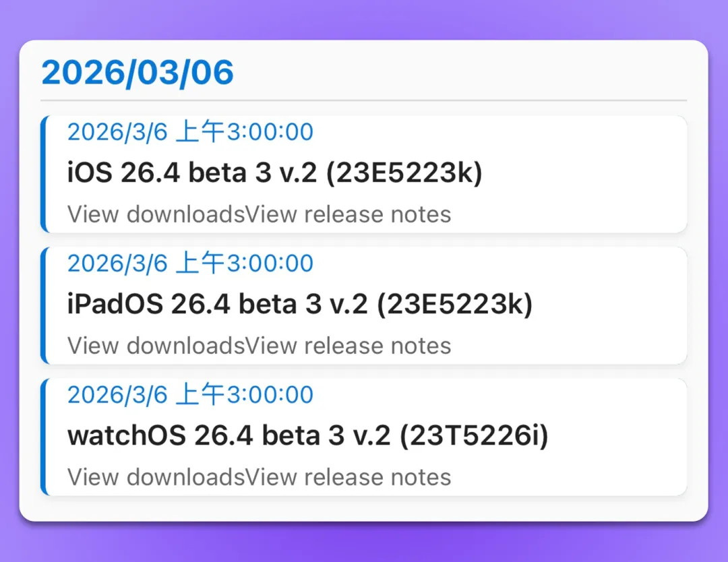The width and height of the screenshot is (728, 562).
Task: Click the timestamp on the iOS entry
Action: tap(190, 132)
